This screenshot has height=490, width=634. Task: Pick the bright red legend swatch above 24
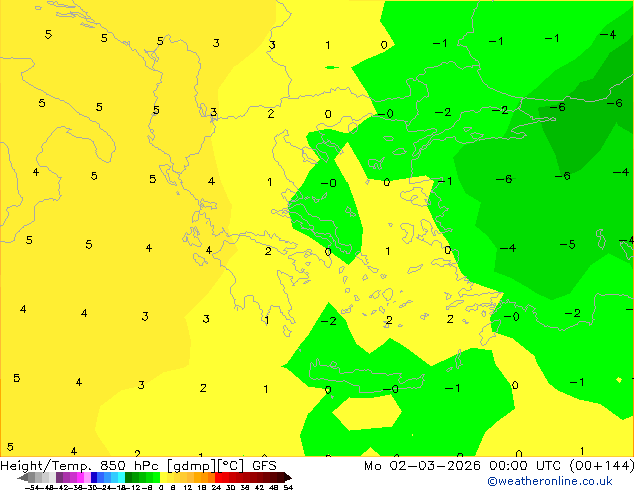(x=218, y=478)
